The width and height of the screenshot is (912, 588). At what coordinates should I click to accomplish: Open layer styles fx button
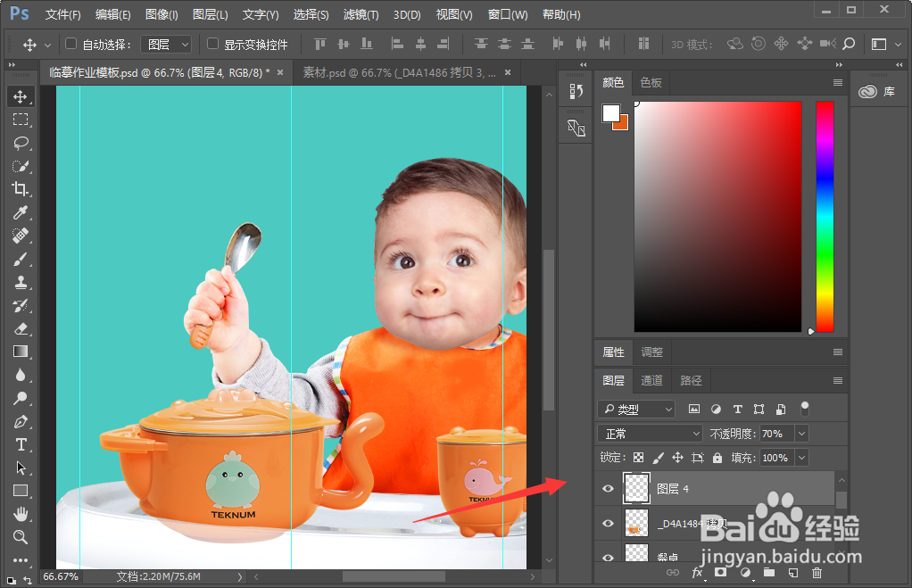[697, 573]
